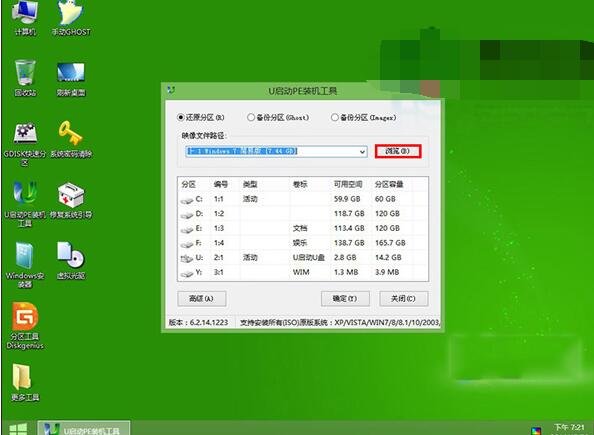The image size is (594, 435).
Task: Select the E: partition row drive icon
Action: tap(187, 229)
